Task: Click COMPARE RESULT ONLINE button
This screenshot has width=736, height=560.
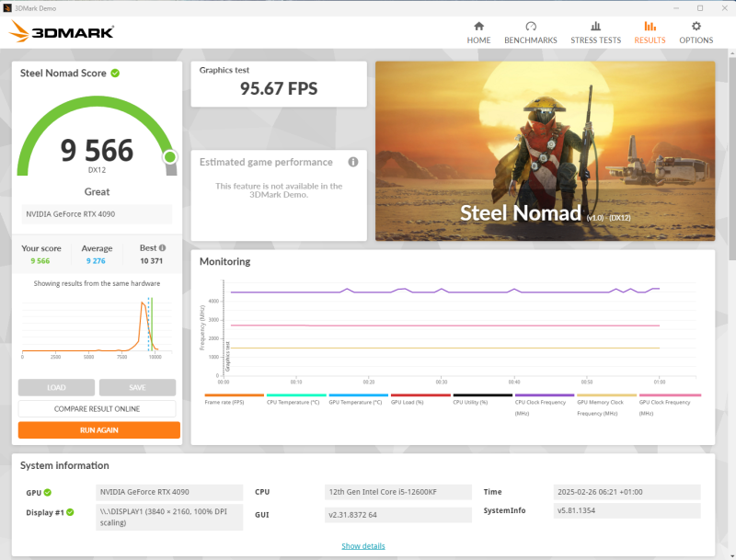Action: click(97, 408)
